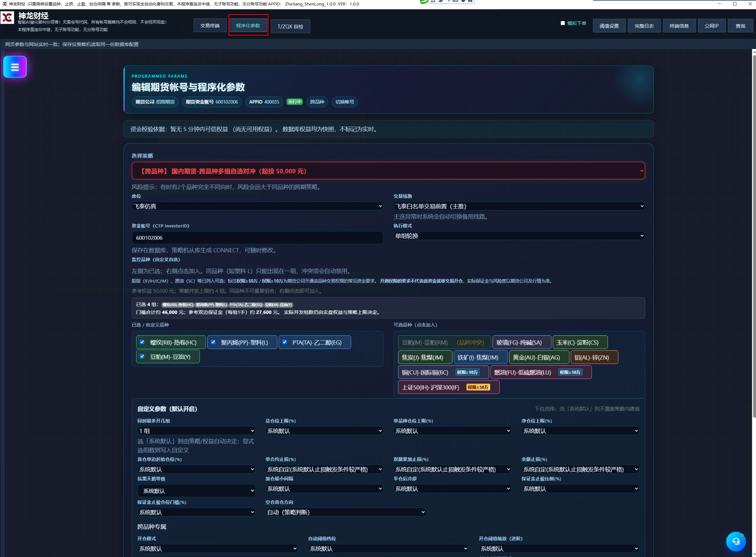Image resolution: width=756 pixels, height=557 pixels.
Task: Add the 铁矿(I)-焦煤(JM) pair
Action: [x=480, y=357]
